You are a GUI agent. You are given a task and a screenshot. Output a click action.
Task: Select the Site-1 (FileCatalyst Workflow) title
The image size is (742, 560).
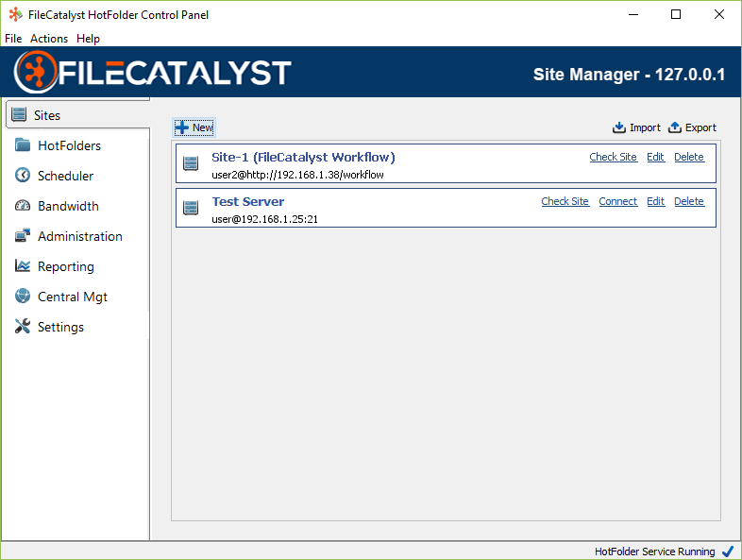point(303,157)
